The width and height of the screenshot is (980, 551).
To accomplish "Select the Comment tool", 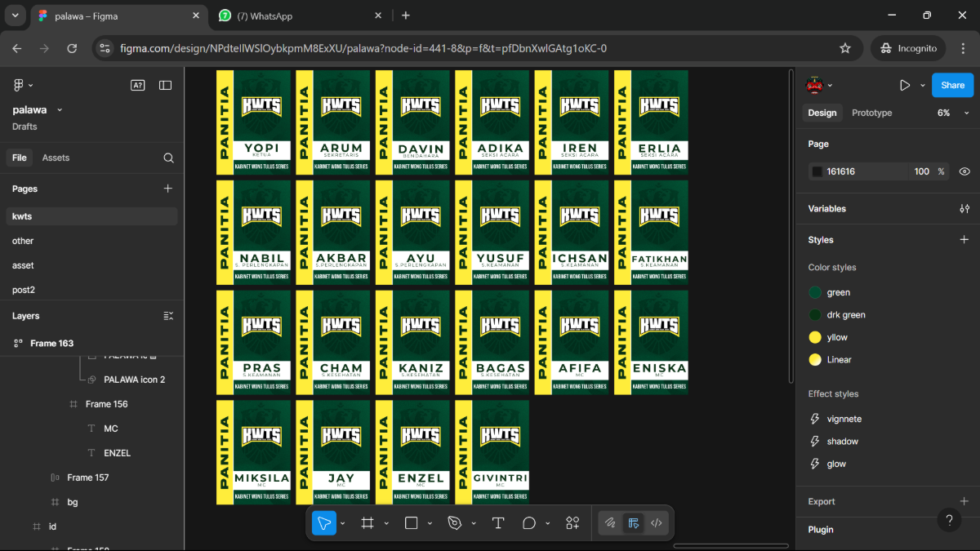I will (x=529, y=522).
